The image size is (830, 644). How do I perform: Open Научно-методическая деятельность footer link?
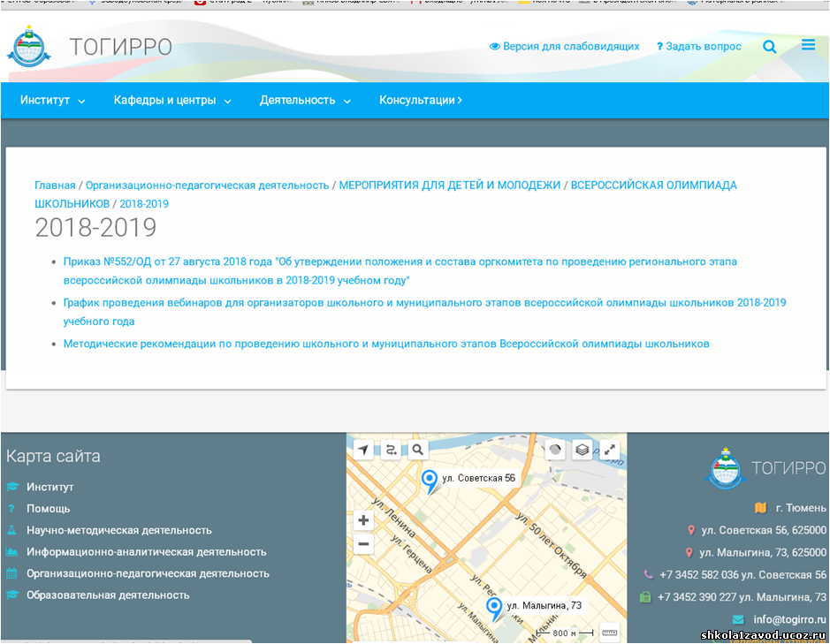point(119,530)
